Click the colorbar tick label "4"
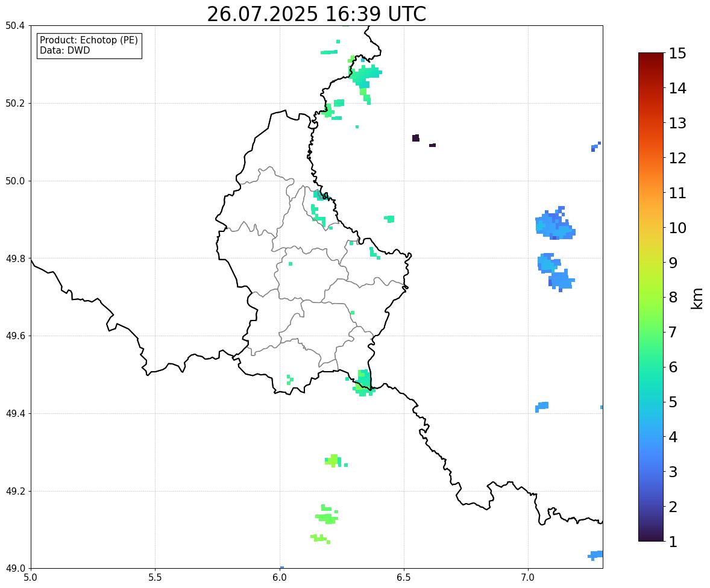The height and width of the screenshot is (588, 710). pyautogui.click(x=673, y=437)
